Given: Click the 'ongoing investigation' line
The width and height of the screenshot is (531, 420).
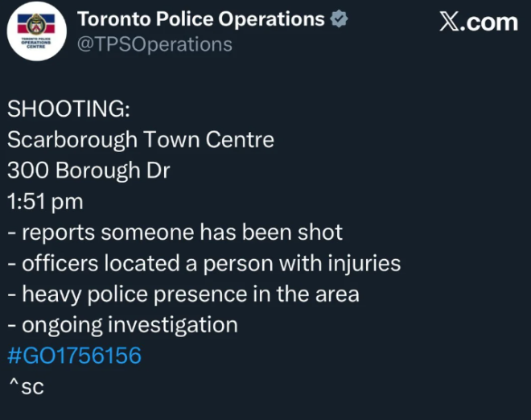Looking at the screenshot, I should click(123, 324).
